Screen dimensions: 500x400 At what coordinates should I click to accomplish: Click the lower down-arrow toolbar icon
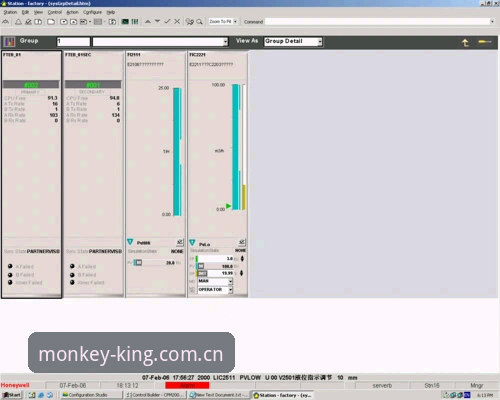point(157,21)
